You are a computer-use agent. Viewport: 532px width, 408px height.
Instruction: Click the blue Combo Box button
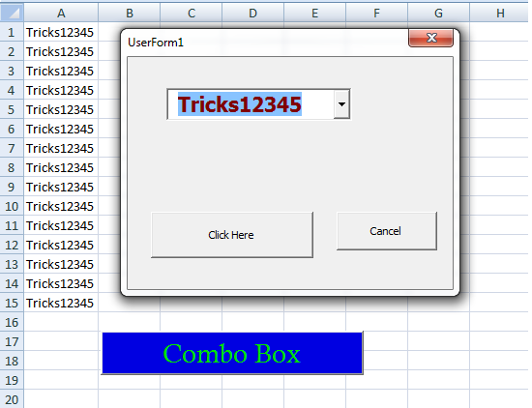point(232,354)
